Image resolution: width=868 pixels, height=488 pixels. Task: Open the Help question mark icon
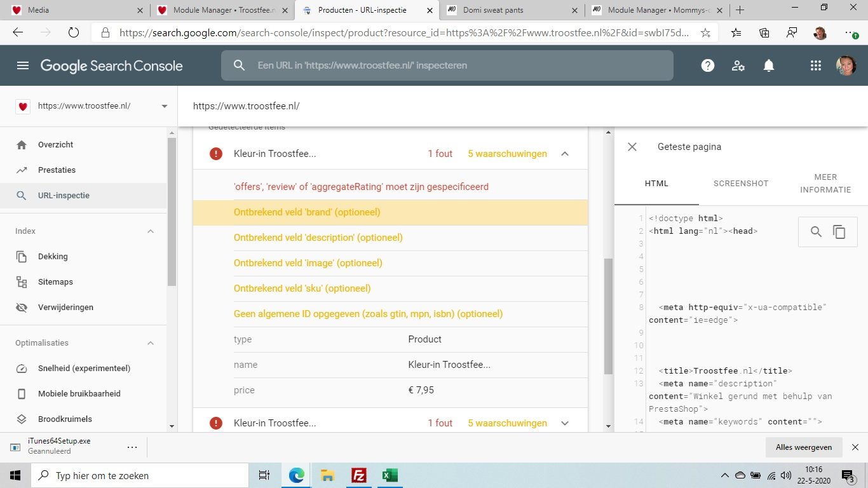pos(708,65)
